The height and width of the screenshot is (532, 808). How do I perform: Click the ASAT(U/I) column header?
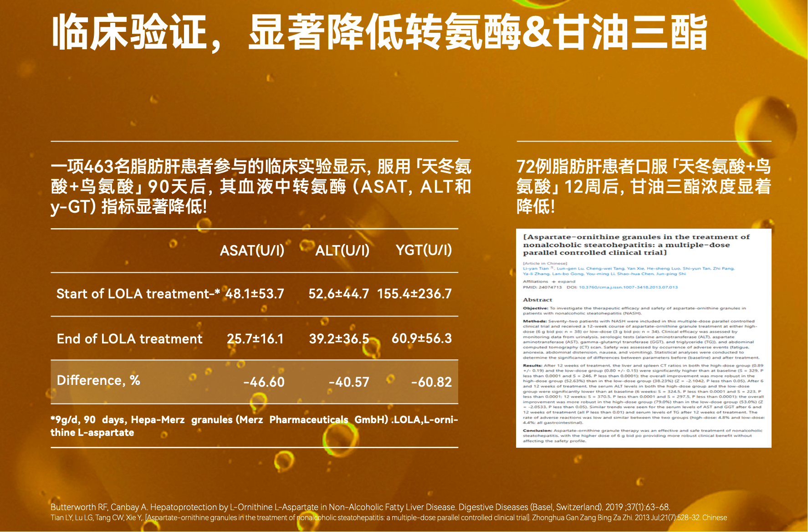tap(252, 251)
